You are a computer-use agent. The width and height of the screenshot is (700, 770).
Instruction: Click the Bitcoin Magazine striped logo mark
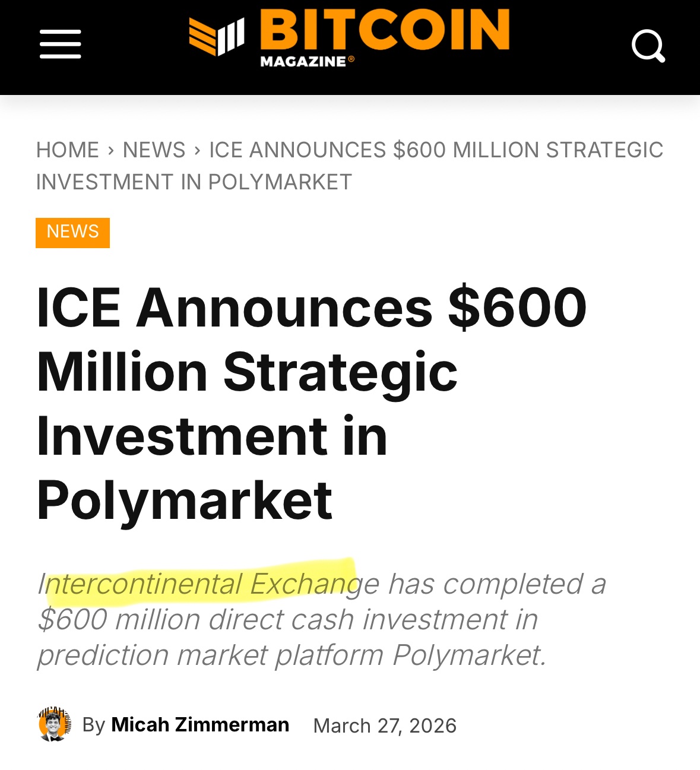tap(217, 36)
